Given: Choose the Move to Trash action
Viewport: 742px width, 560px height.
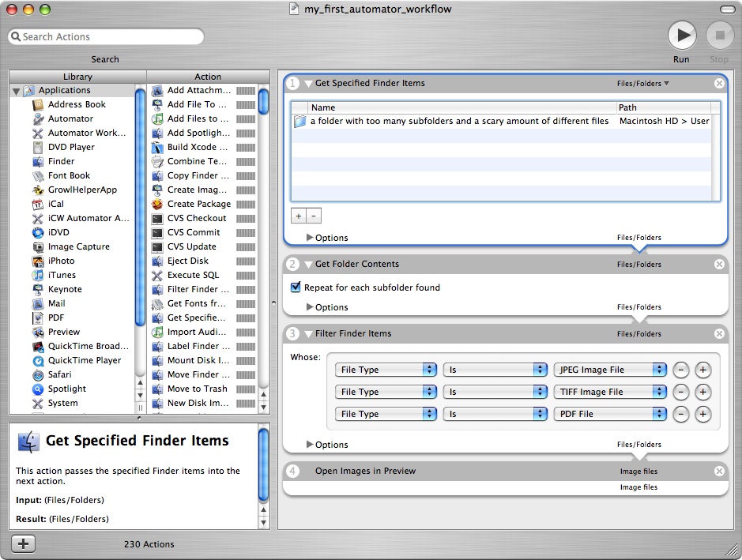Looking at the screenshot, I should pos(197,388).
